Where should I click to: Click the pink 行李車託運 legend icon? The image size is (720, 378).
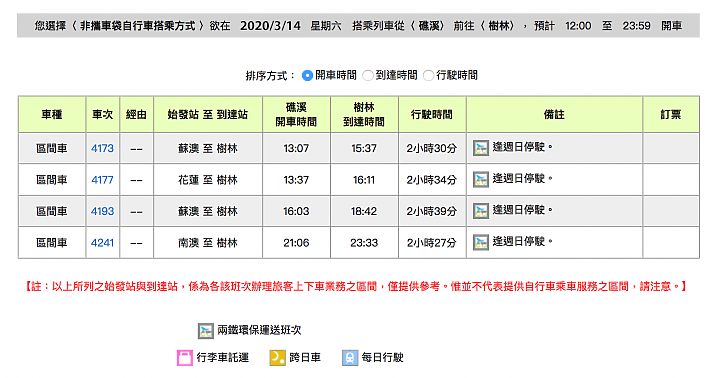[185, 358]
